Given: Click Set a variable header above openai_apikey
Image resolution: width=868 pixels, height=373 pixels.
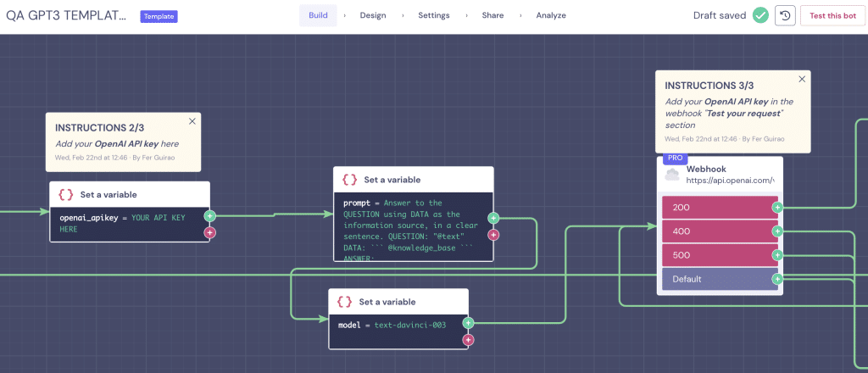Looking at the screenshot, I should click(x=130, y=194).
